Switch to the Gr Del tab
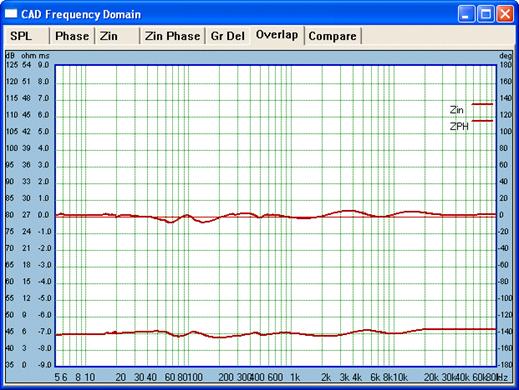This screenshot has width=519, height=390. (228, 36)
